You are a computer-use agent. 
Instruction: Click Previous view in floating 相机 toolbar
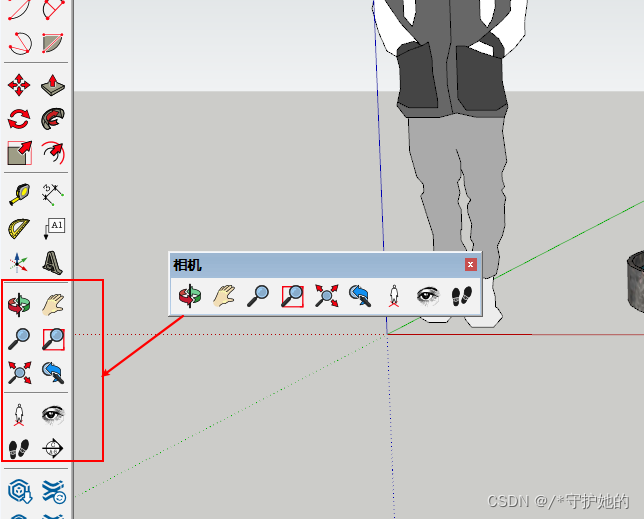point(360,296)
